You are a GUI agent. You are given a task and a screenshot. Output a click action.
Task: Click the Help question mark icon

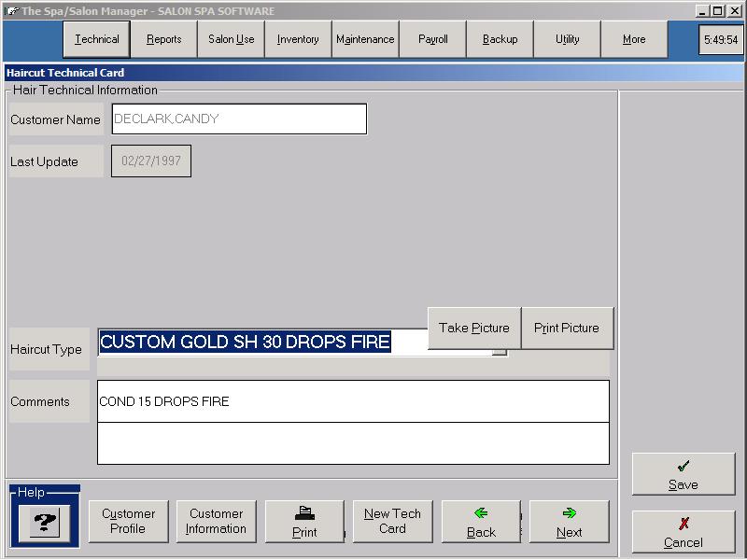(45, 524)
